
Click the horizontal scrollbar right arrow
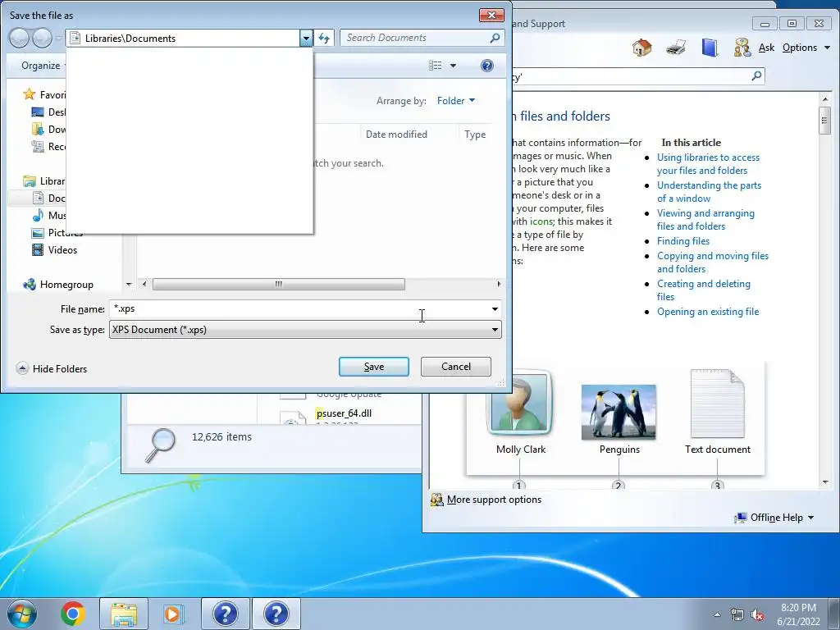(499, 284)
